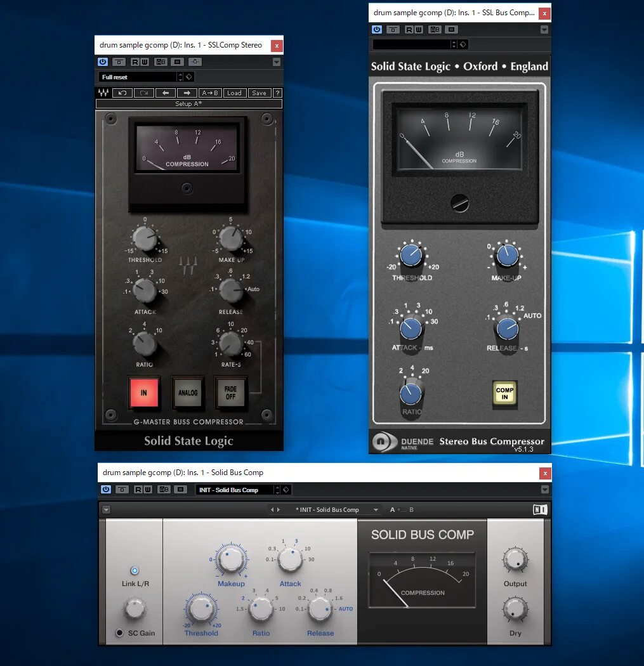Image resolution: width=644 pixels, height=666 pixels.
Task: Open the preset list icon in SSLComp Stereo header
Action: pos(177,62)
